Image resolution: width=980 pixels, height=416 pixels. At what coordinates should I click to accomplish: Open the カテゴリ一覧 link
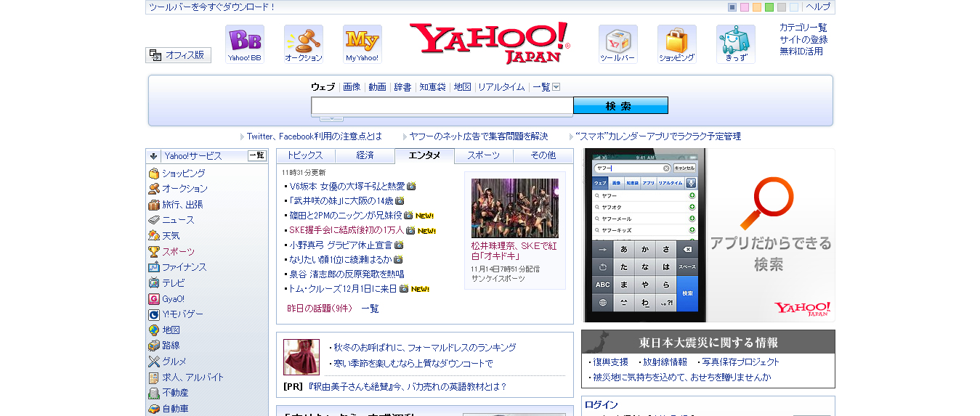[x=803, y=28]
